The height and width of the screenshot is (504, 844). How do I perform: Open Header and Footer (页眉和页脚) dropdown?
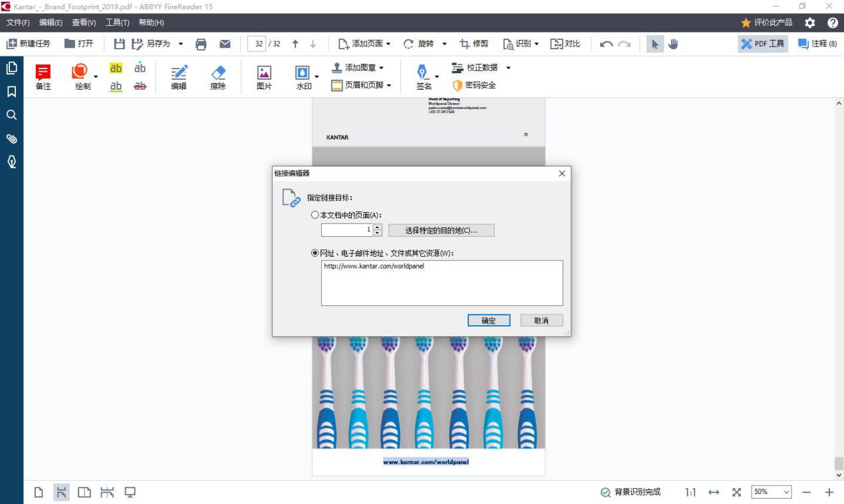[361, 85]
